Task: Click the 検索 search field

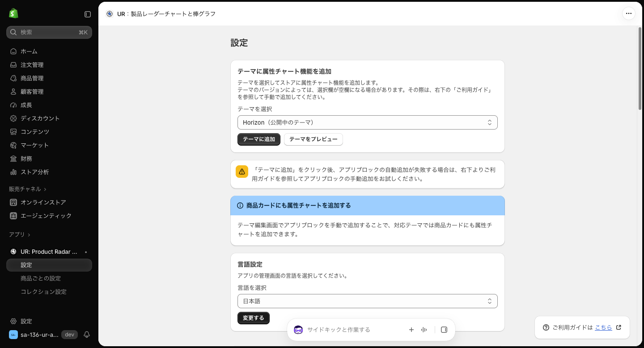Action: (x=49, y=32)
